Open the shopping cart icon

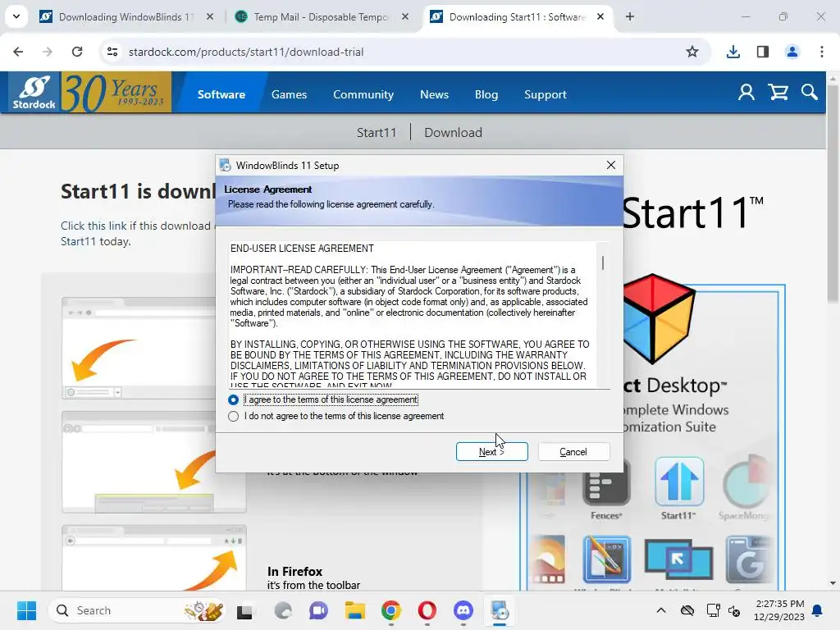pos(778,92)
